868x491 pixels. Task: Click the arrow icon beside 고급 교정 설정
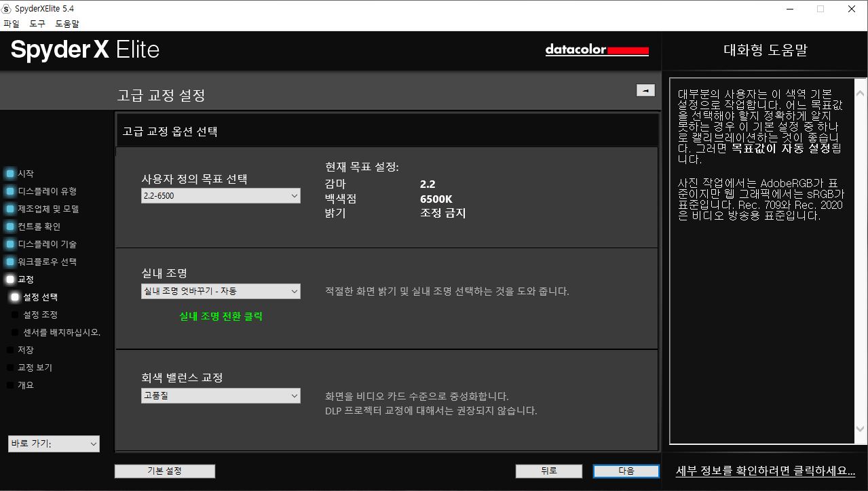pos(645,90)
